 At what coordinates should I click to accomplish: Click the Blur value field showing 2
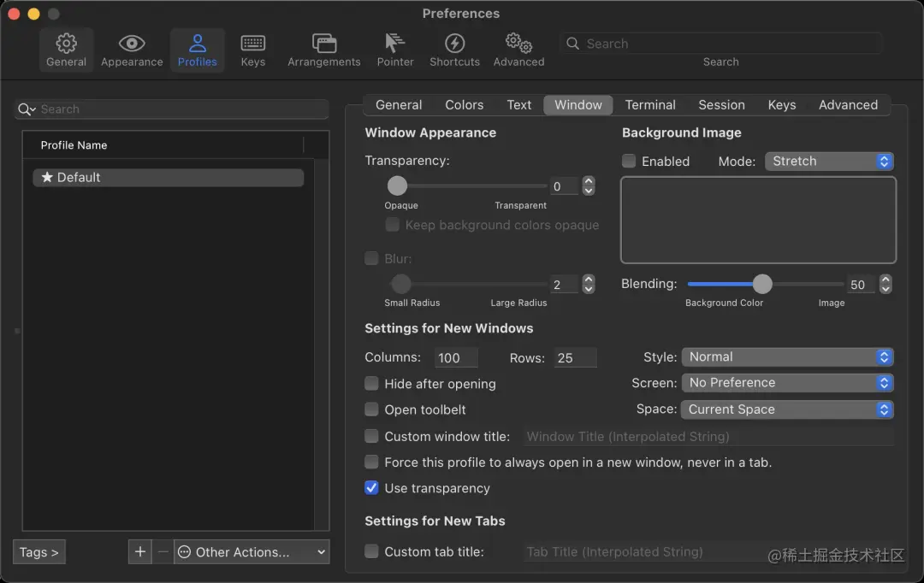click(x=564, y=285)
